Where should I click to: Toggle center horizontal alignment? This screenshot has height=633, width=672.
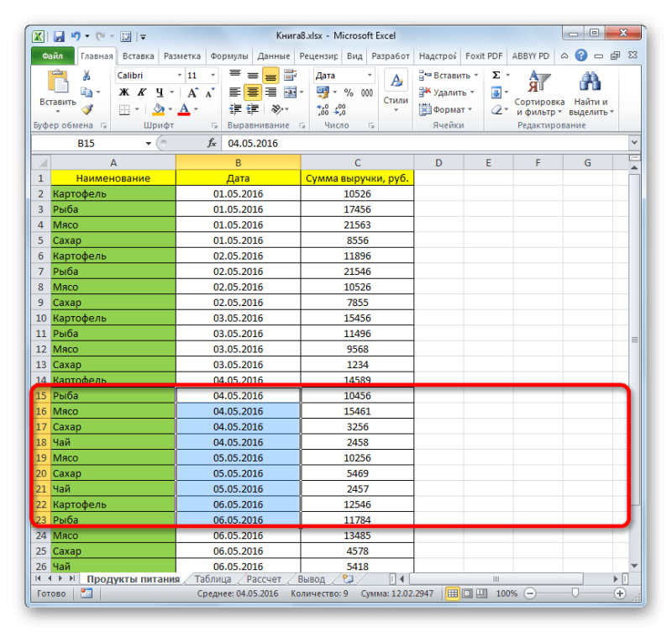(x=253, y=92)
